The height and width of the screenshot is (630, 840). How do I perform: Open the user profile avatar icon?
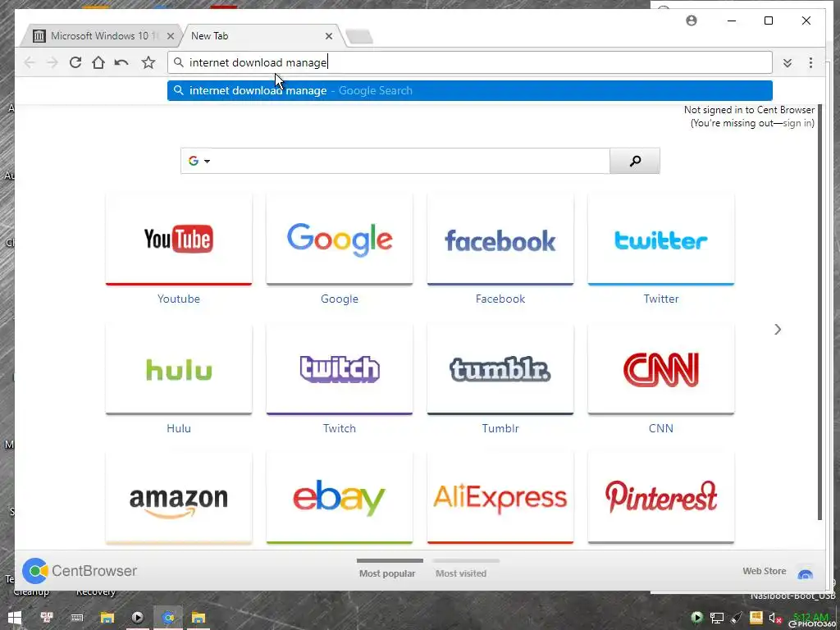pos(692,21)
